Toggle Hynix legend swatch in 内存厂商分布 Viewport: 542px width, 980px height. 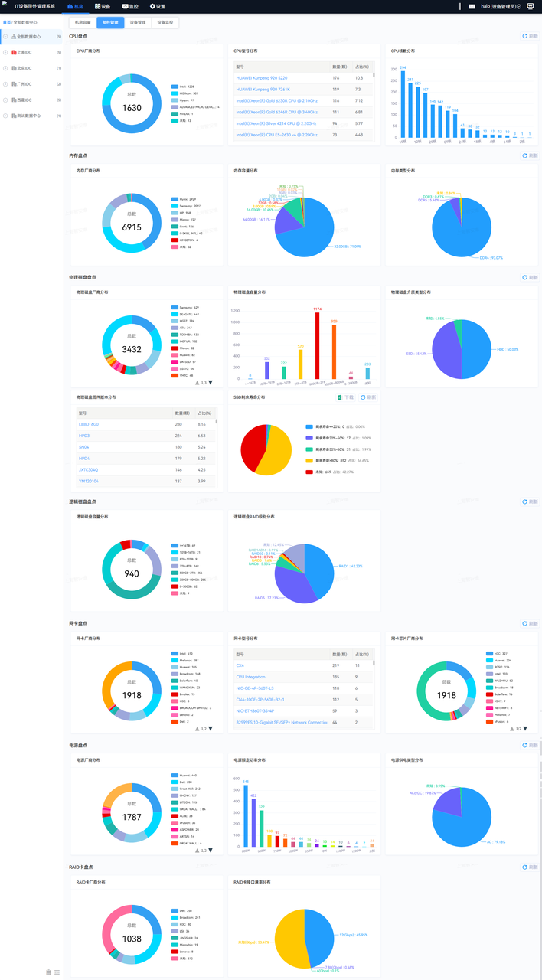[175, 199]
